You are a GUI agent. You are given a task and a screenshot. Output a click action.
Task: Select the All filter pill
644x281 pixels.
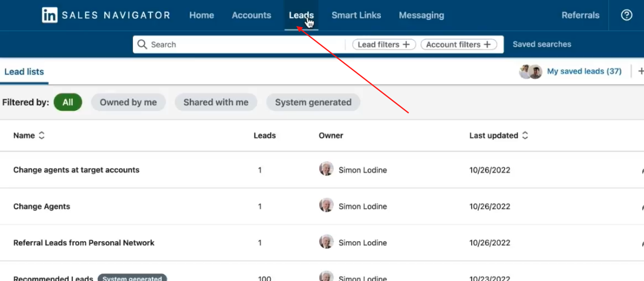68,102
